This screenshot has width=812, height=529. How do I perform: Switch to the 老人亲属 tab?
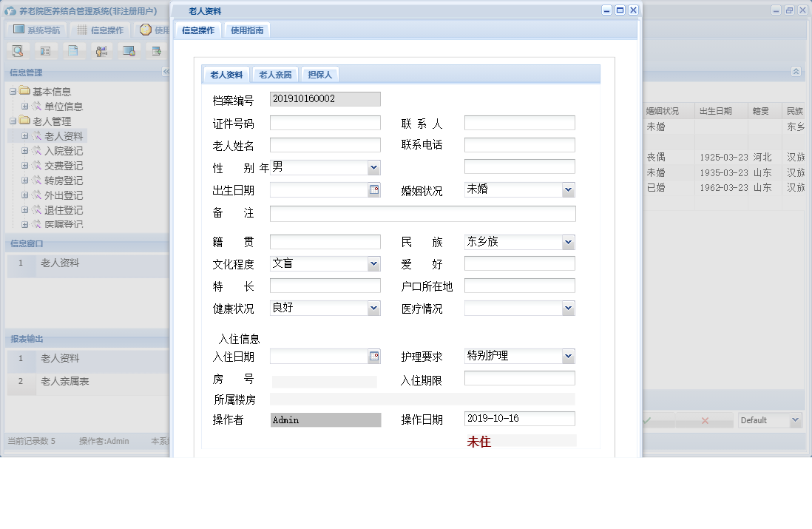274,74
